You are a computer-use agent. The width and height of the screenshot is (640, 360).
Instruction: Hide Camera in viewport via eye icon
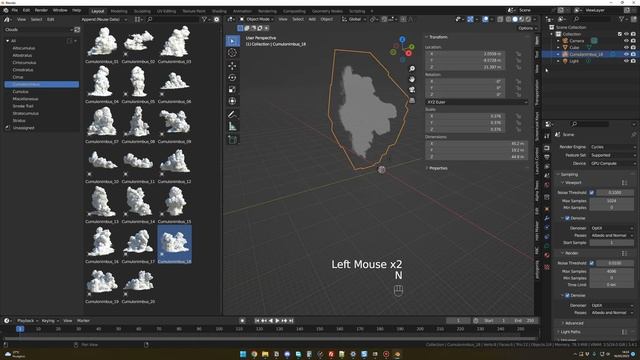tap(626, 41)
